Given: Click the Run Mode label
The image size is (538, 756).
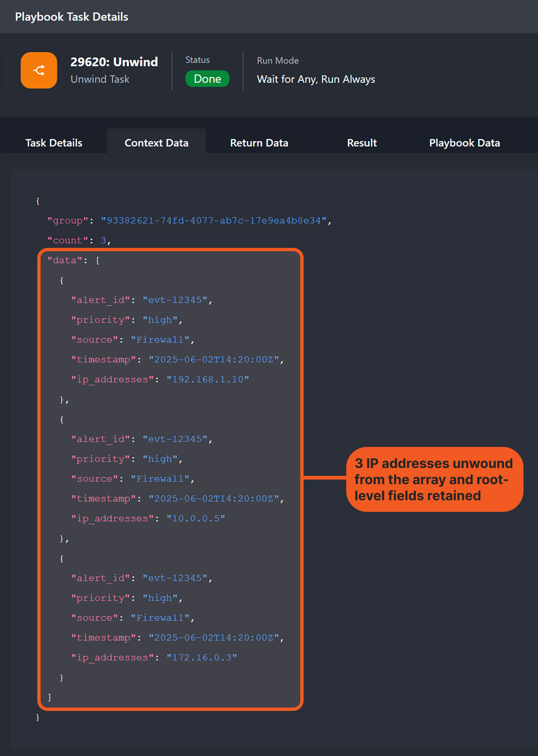Looking at the screenshot, I should 277,60.
